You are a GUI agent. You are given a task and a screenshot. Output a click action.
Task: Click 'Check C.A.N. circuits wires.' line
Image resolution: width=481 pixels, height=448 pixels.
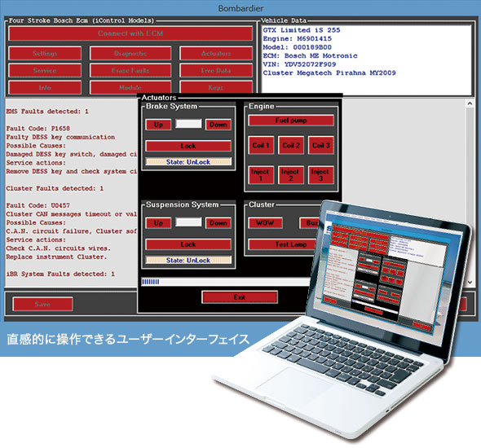[x=58, y=248]
